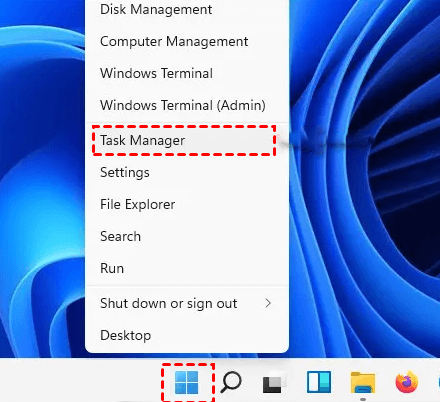Launch Firefox from the taskbar
The image size is (440, 402).
point(407,382)
